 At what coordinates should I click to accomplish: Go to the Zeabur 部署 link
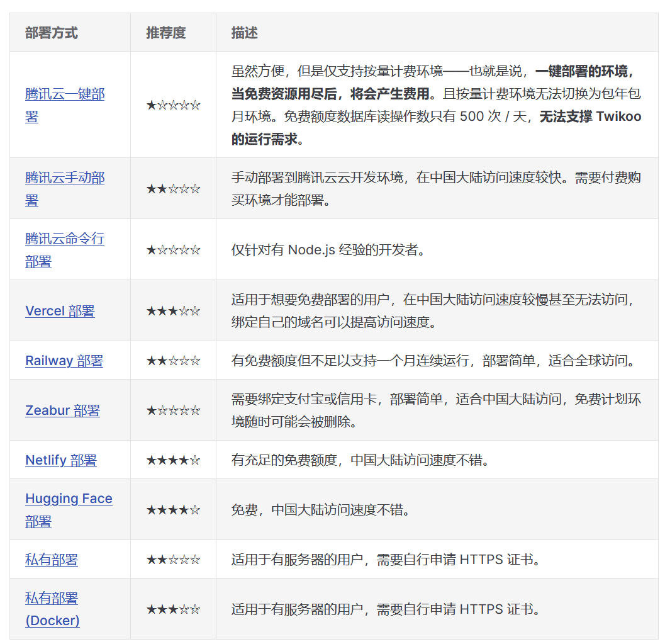62,410
